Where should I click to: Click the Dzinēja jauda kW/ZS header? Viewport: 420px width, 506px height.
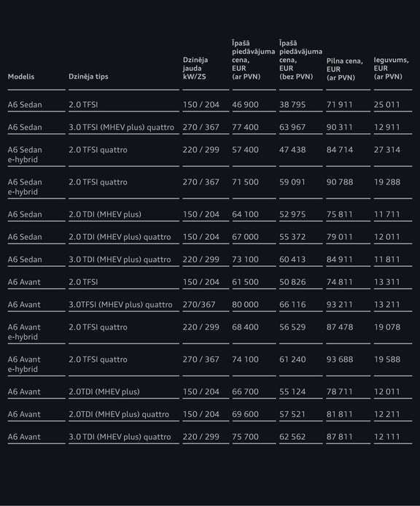tap(195, 68)
